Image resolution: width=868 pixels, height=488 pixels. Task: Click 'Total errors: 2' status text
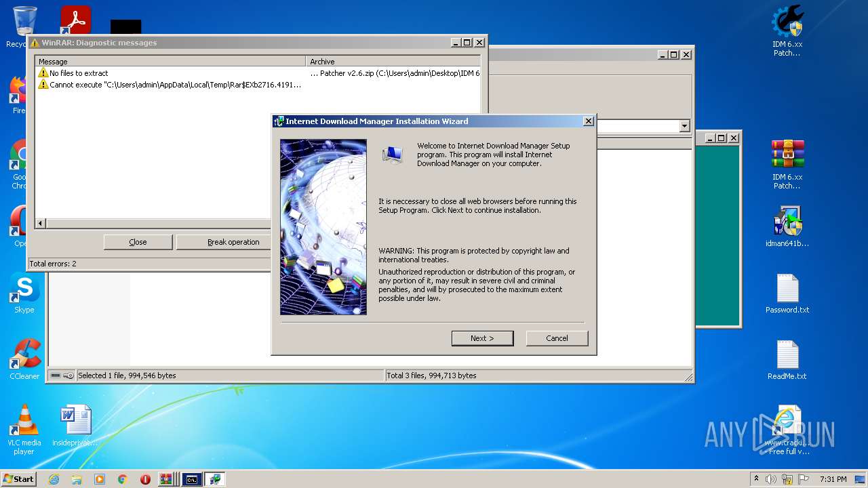click(53, 264)
